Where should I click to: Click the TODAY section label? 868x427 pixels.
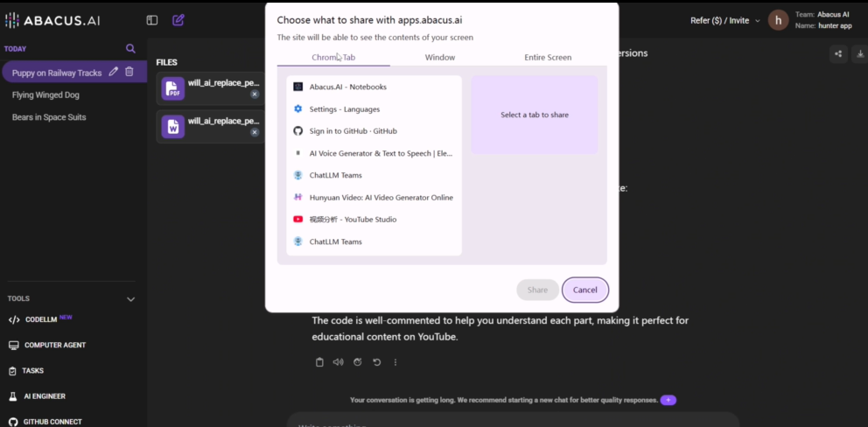coord(15,49)
